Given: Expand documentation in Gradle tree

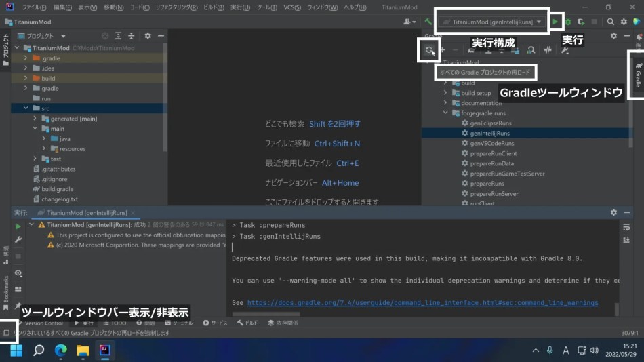Looking at the screenshot, I should click(x=445, y=103).
